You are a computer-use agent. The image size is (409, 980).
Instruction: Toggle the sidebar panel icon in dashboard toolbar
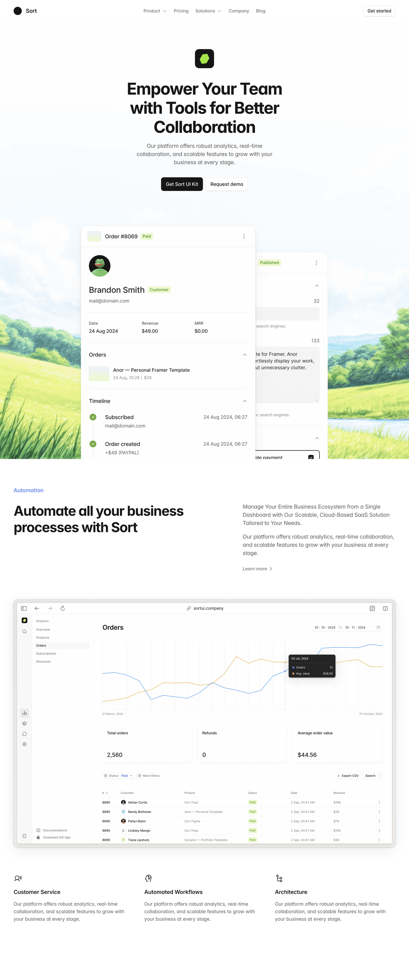[24, 608]
